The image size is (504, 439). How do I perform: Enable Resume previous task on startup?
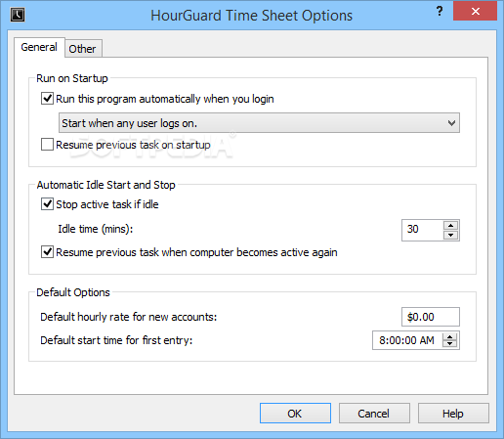point(47,145)
